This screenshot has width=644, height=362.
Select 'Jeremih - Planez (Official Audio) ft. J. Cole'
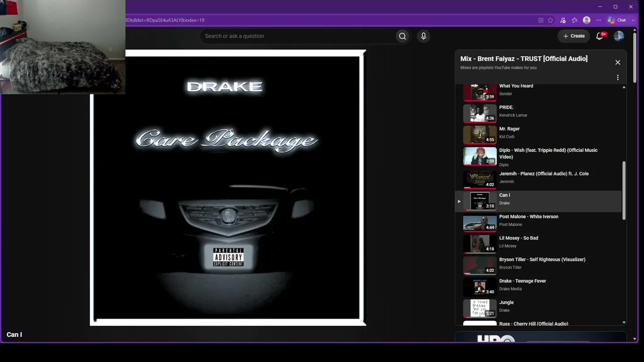pos(544,174)
